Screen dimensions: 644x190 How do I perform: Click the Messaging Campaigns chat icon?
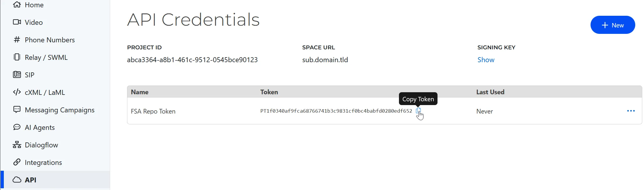pyautogui.click(x=17, y=110)
